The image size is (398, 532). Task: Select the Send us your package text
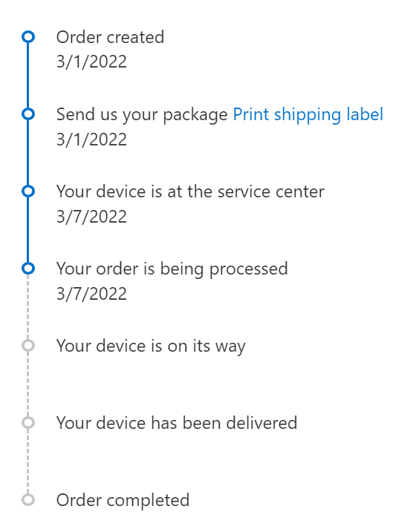tap(142, 115)
